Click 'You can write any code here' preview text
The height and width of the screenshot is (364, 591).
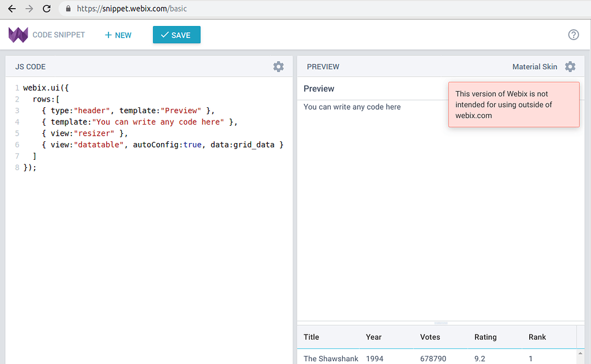pyautogui.click(x=352, y=107)
